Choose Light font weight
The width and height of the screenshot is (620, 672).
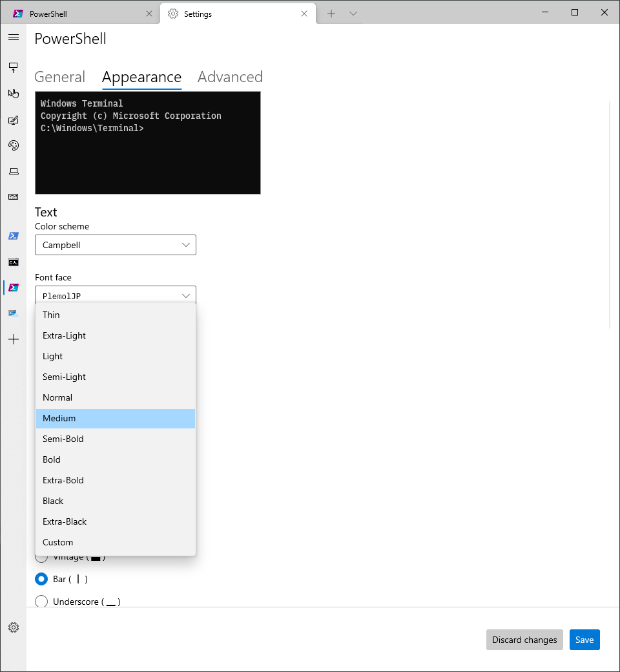[x=115, y=356]
